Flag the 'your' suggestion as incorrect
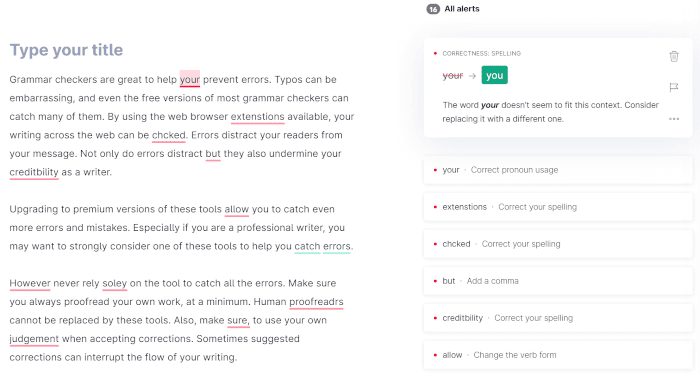Viewport: 700px width, 374px height. pyautogui.click(x=674, y=87)
